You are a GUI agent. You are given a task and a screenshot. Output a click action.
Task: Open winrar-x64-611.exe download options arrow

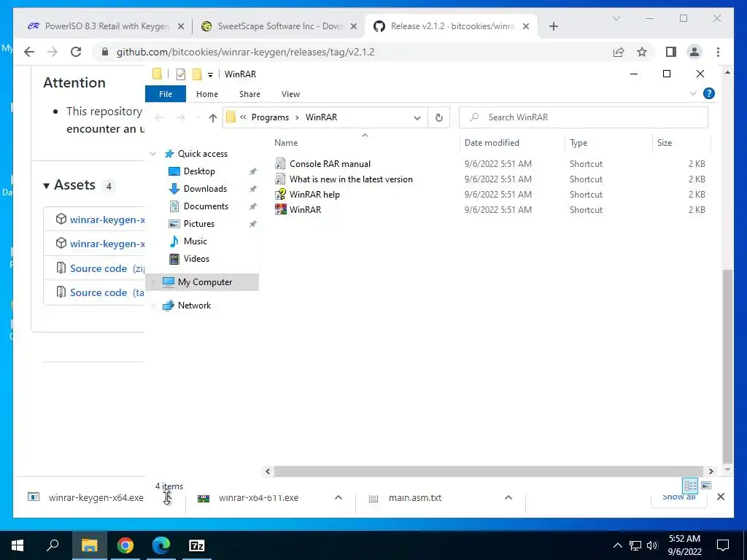tap(338, 497)
